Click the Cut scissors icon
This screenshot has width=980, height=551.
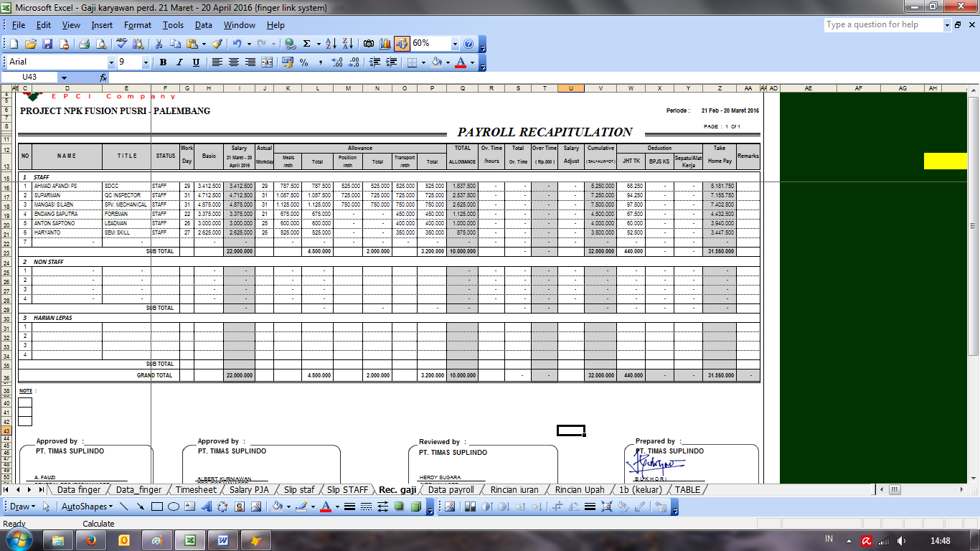[159, 44]
